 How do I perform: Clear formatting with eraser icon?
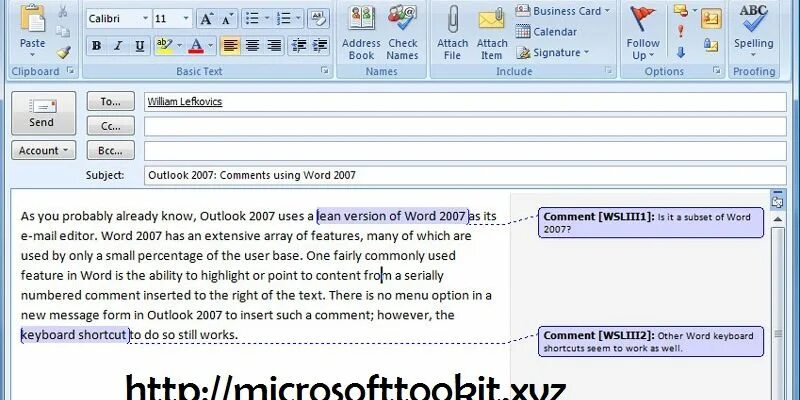pos(318,19)
